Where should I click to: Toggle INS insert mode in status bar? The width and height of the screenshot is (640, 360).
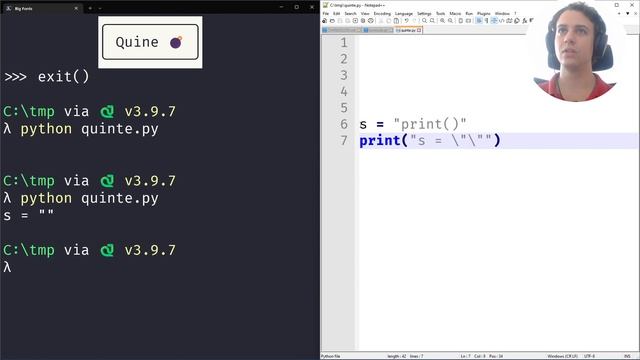tap(627, 356)
